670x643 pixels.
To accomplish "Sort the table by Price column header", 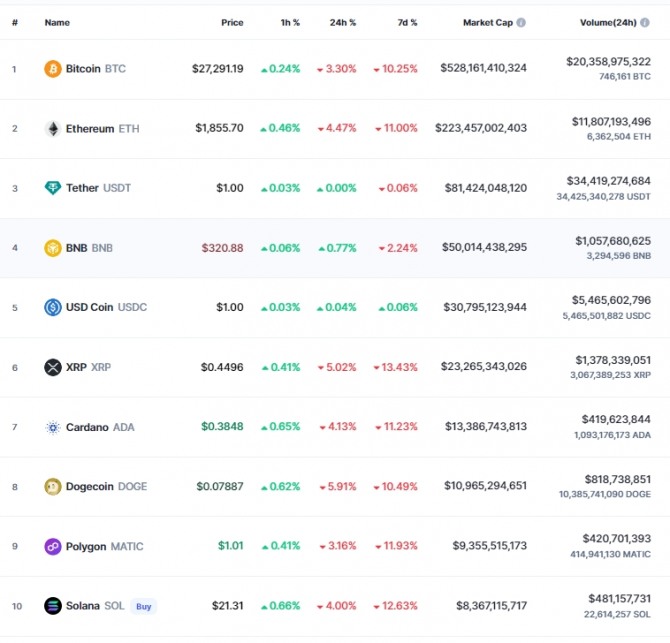I will point(232,23).
